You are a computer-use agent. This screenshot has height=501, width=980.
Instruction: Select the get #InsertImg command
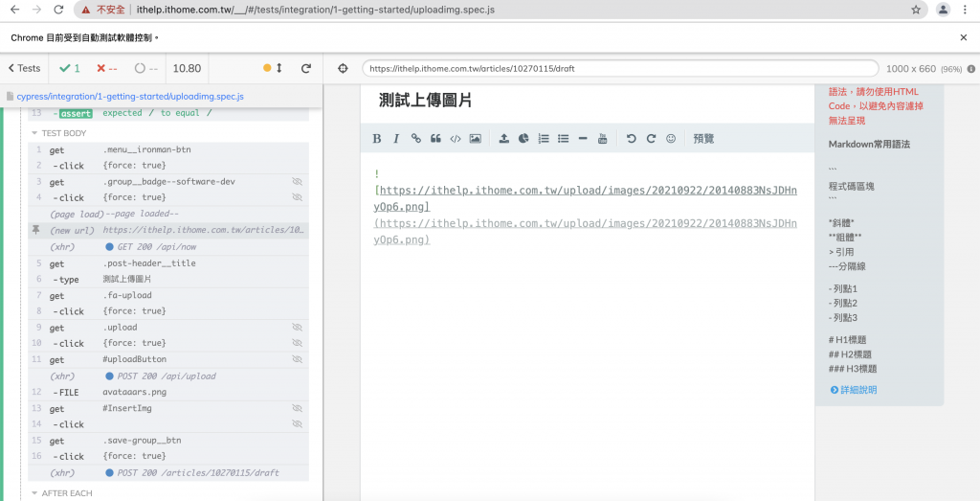click(x=168, y=408)
